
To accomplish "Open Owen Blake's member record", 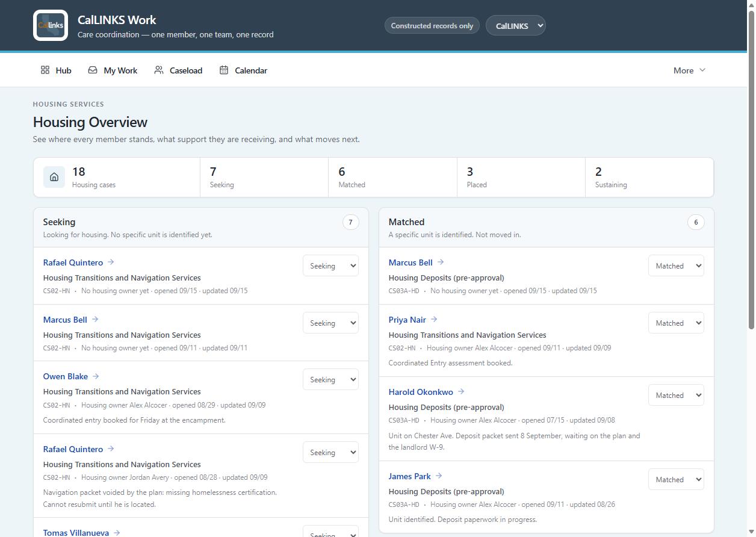I will click(x=66, y=376).
